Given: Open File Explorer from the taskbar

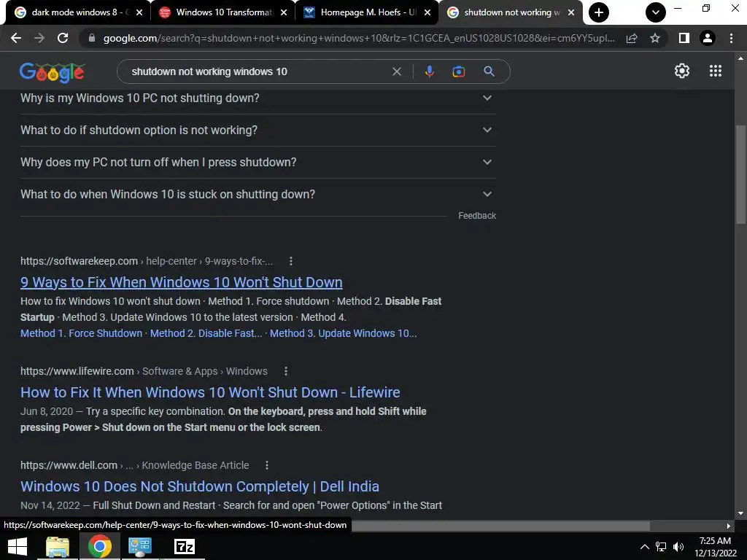Looking at the screenshot, I should pyautogui.click(x=58, y=547).
